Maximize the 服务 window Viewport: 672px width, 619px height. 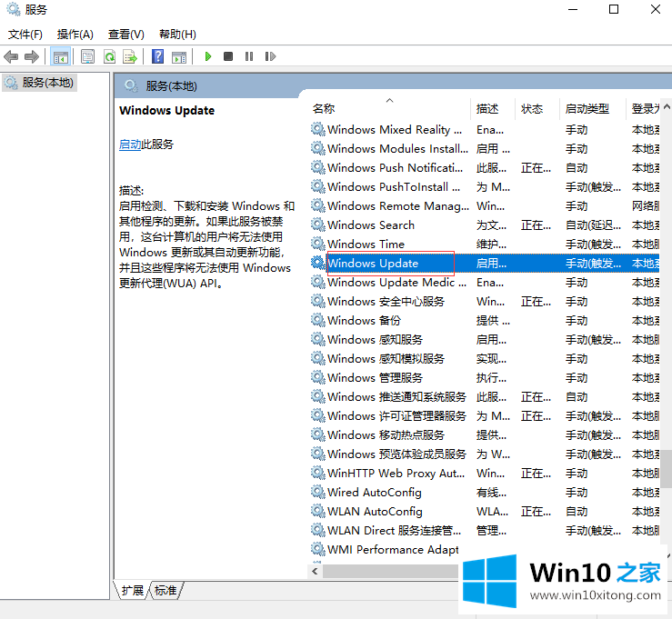tap(614, 9)
